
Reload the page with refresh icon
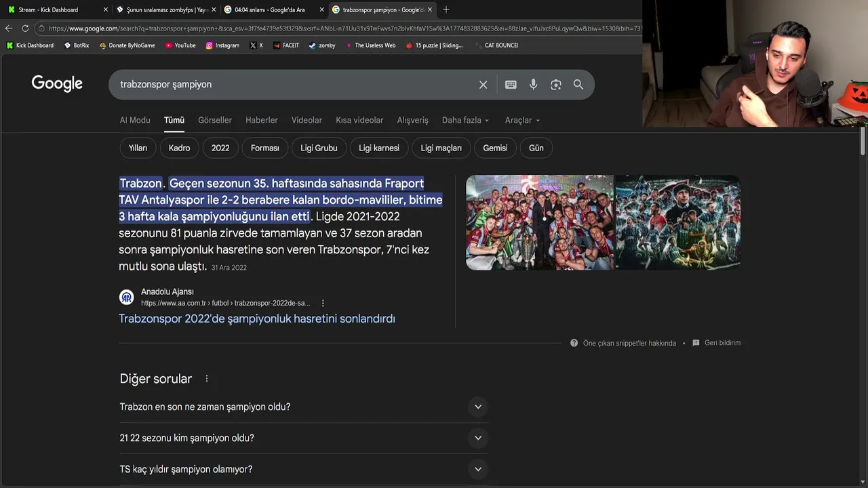[x=25, y=28]
